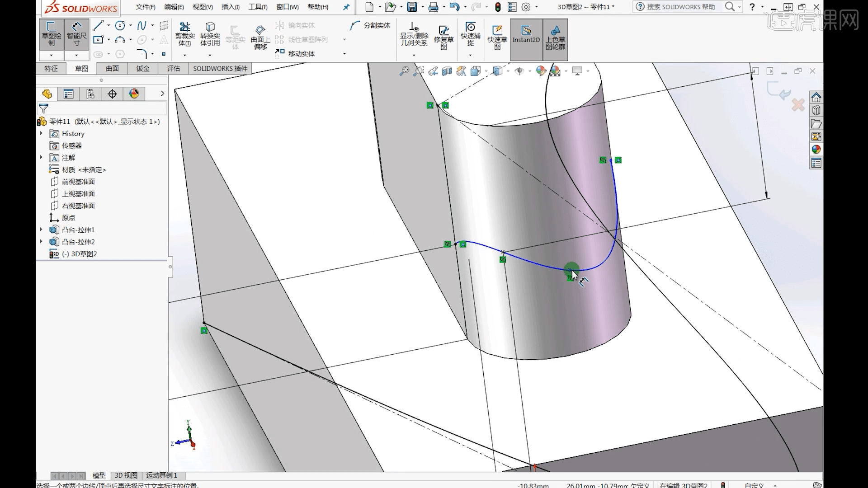Viewport: 868px width, 488px height.
Task: Toggle the 智能尺寸 smart dimension tool
Action: pos(76,34)
